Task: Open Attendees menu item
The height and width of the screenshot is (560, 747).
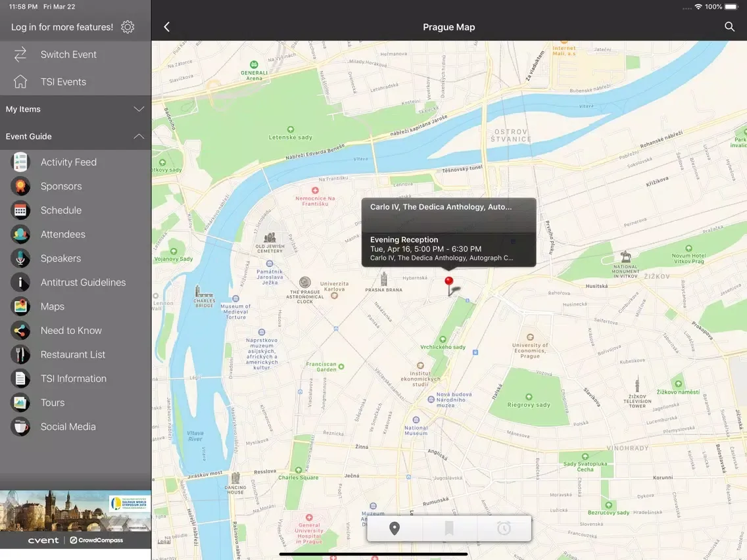Action: point(76,234)
